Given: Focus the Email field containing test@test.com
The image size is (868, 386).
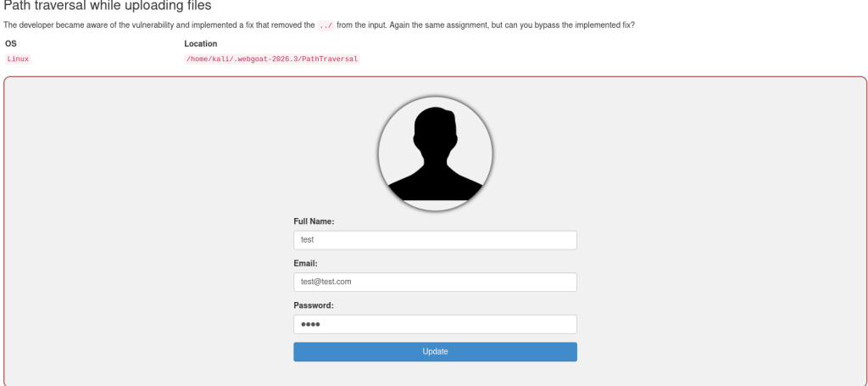Looking at the screenshot, I should coord(435,282).
